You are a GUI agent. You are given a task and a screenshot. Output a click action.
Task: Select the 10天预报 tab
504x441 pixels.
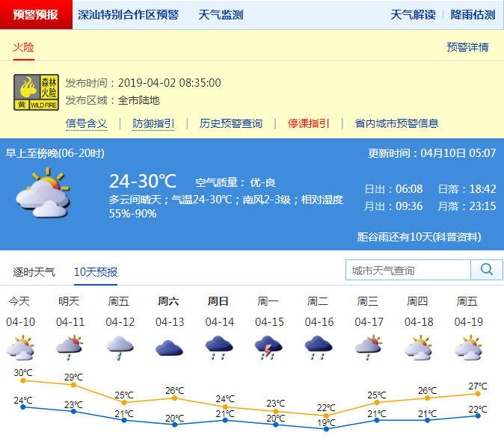coord(95,272)
